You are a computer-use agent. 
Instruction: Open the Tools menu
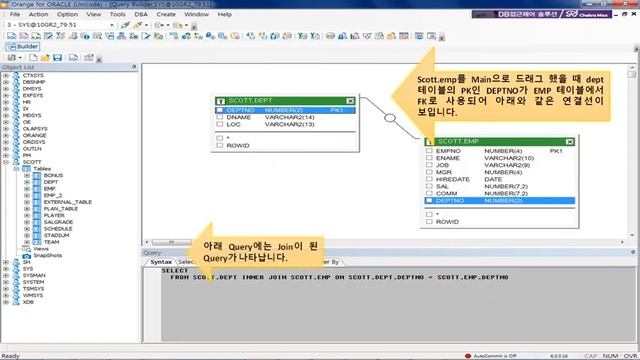(118, 14)
